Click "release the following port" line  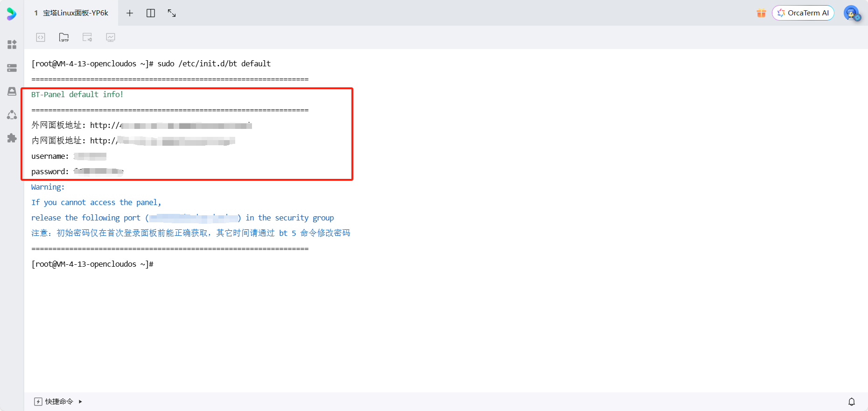point(182,218)
